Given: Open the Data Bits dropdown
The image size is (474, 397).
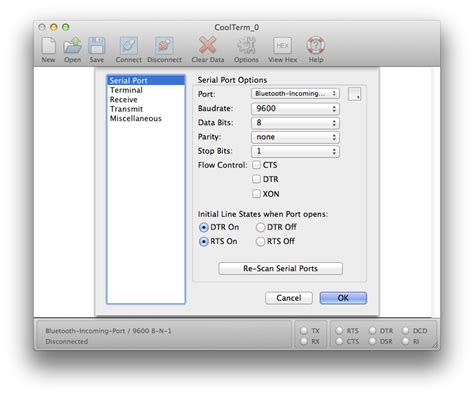Looking at the screenshot, I should [x=295, y=123].
